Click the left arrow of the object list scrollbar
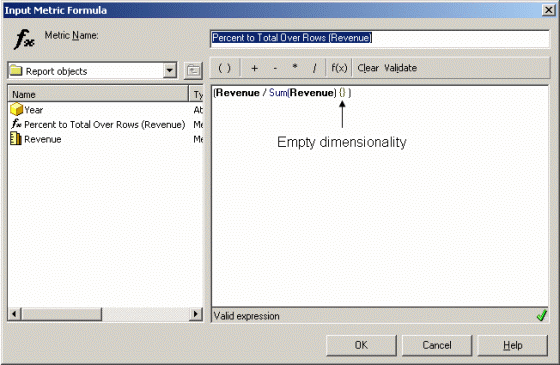560x365 pixels. (x=14, y=314)
